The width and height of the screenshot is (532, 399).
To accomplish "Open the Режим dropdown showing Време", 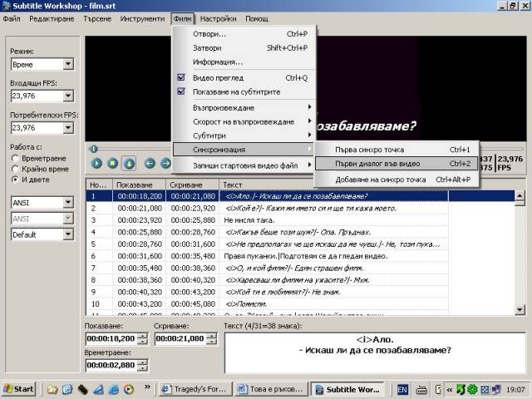I will (x=68, y=64).
